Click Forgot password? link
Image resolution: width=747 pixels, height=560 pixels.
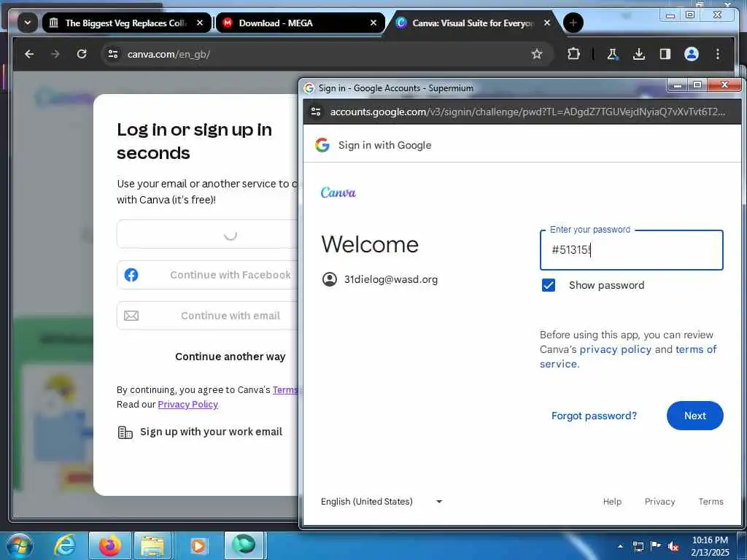point(594,416)
